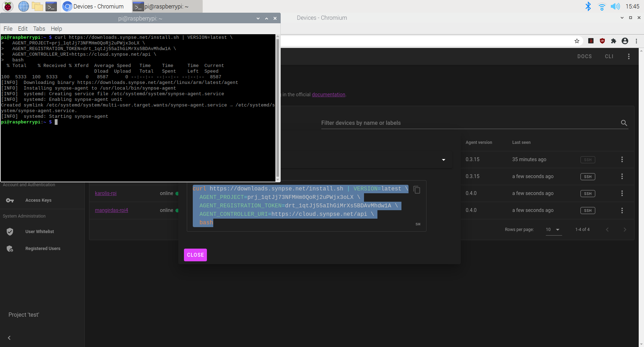Open the karolis-rpi device link

pos(106,193)
